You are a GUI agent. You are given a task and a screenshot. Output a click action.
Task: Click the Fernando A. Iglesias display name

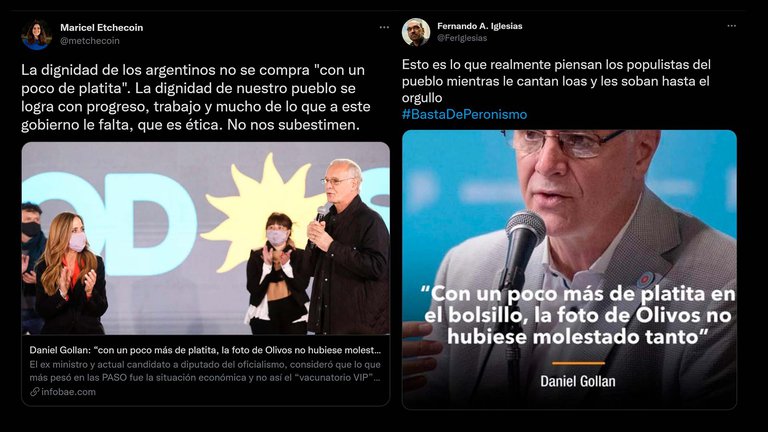(480, 26)
